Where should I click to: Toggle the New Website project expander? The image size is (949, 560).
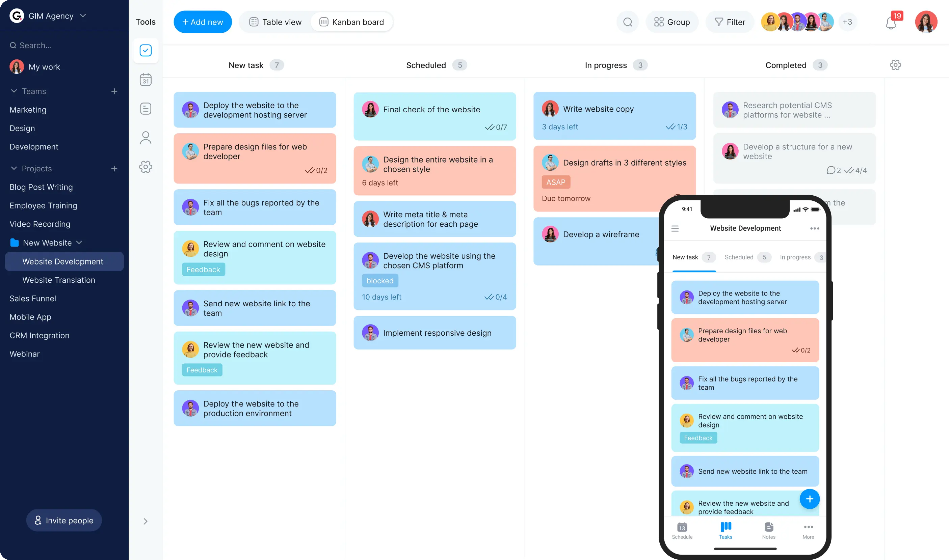80,243
